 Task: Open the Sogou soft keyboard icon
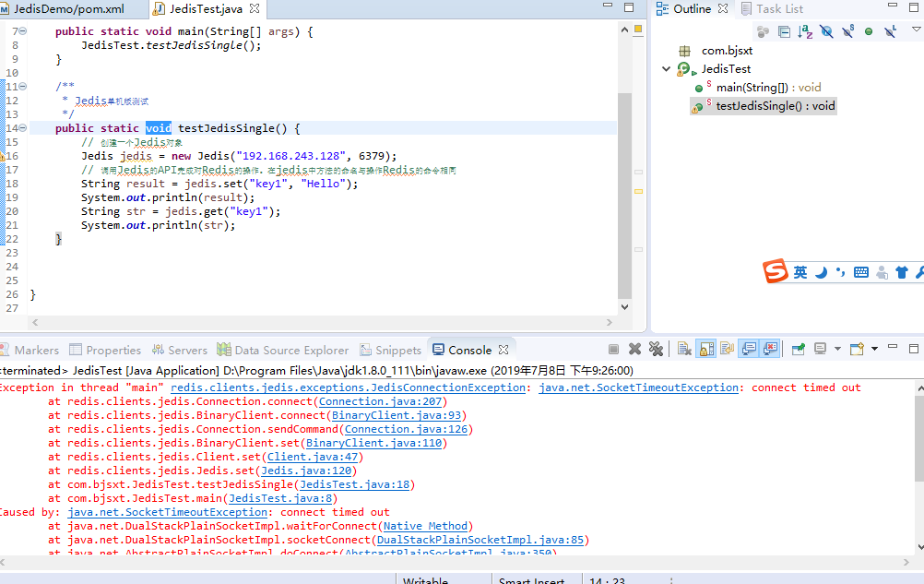pyautogui.click(x=861, y=272)
